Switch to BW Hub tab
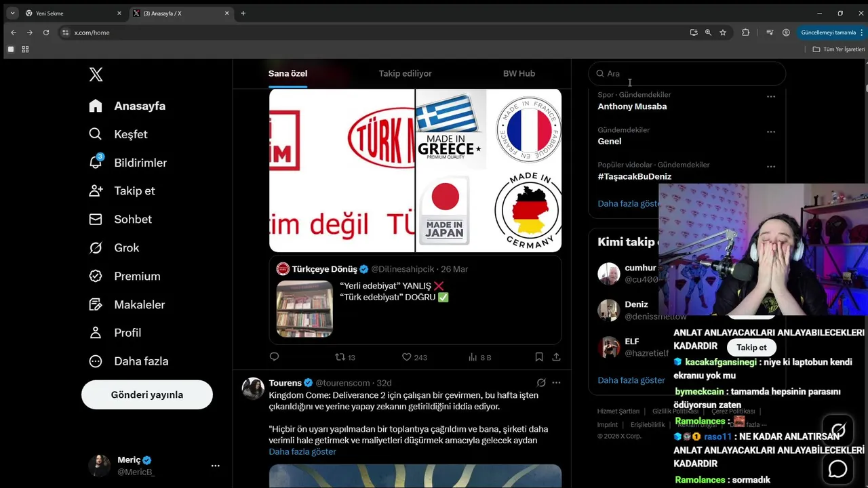 519,73
